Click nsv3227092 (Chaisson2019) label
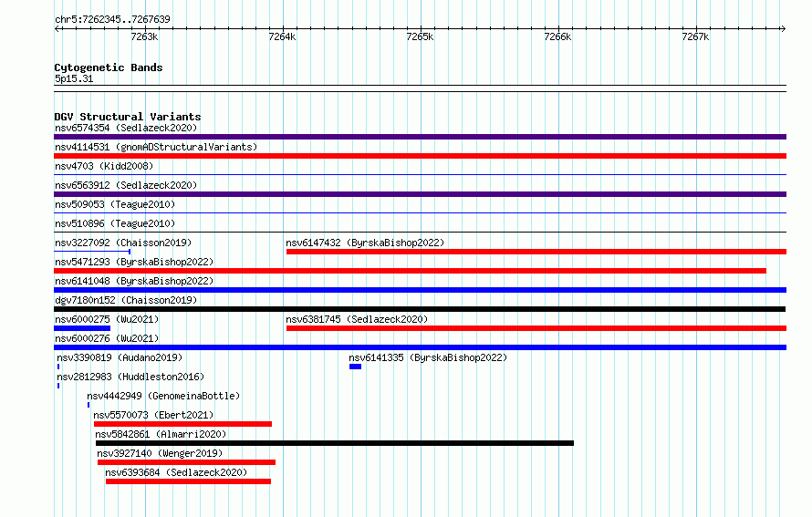 click(123, 243)
